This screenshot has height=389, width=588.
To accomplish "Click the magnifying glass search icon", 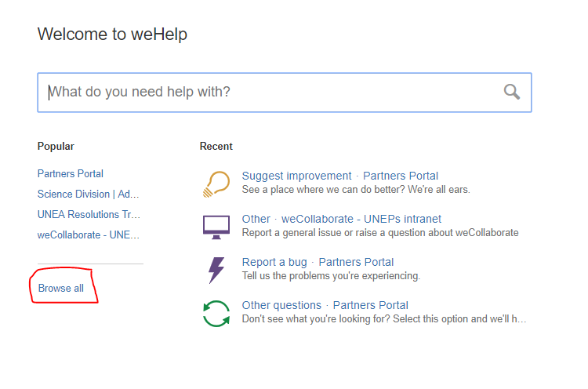I will [x=511, y=92].
